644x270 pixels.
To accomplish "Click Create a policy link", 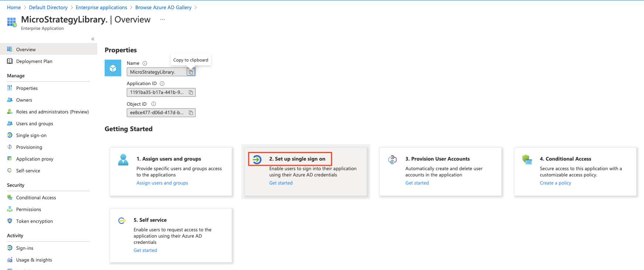I will 555,183.
